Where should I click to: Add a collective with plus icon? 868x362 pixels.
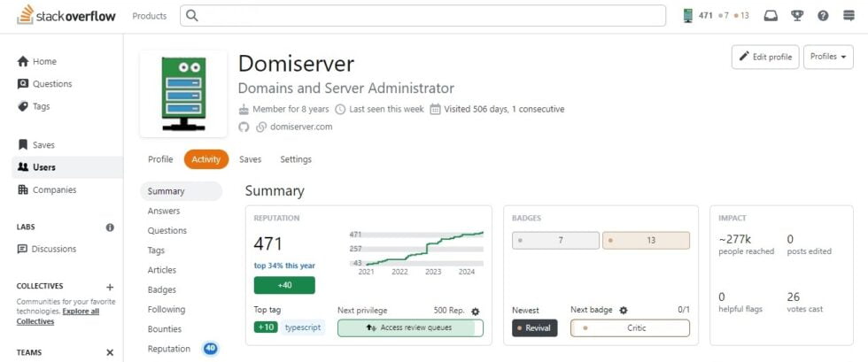pos(110,287)
